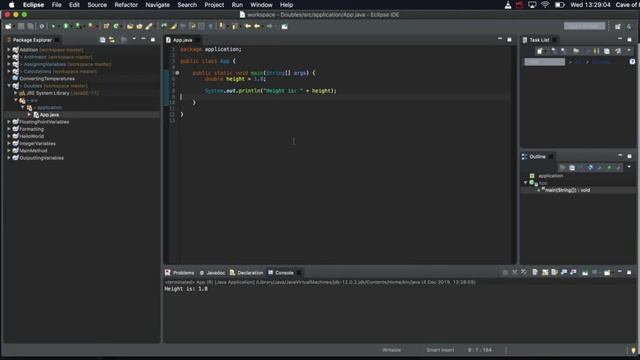Switch to the Javadoc tab
The width and height of the screenshot is (640, 360).
(x=212, y=273)
